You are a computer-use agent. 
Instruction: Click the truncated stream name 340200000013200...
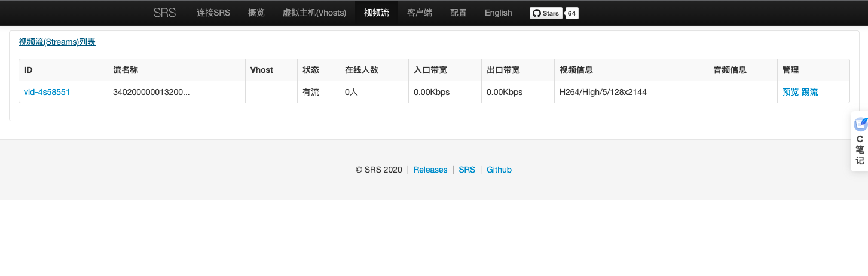[x=151, y=92]
